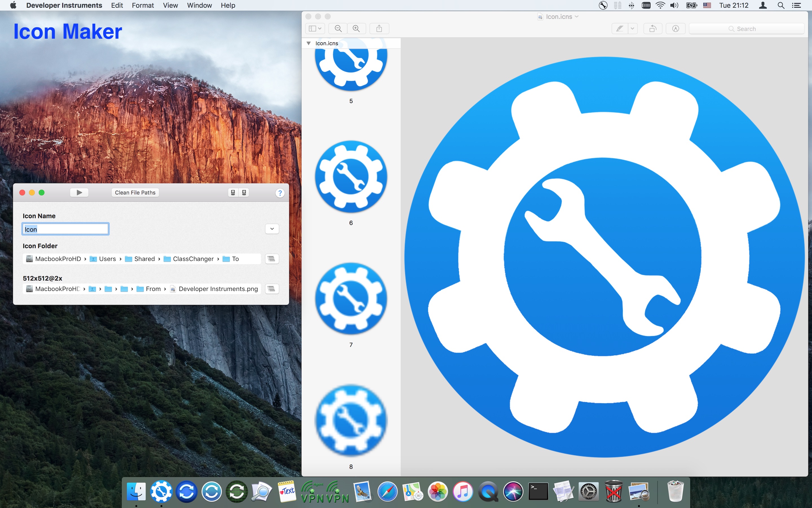
Task: Open Notification Center list icon
Action: pyautogui.click(x=796, y=5)
